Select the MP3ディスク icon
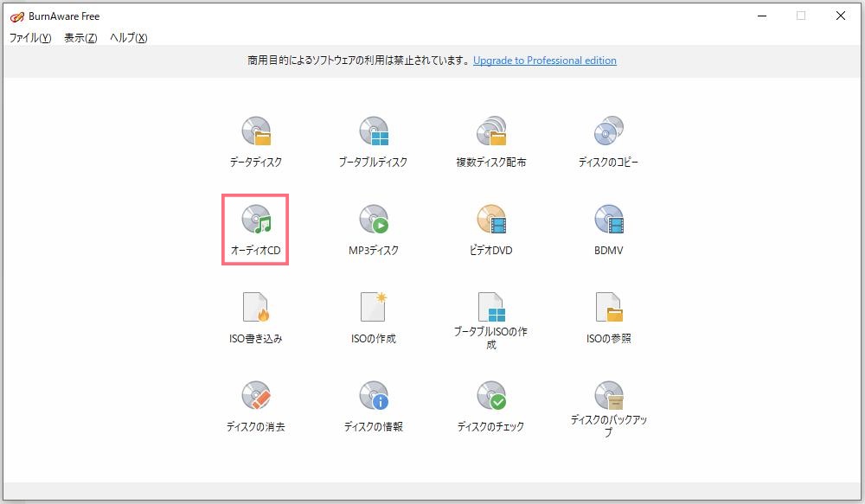This screenshot has width=865, height=504. (x=375, y=225)
